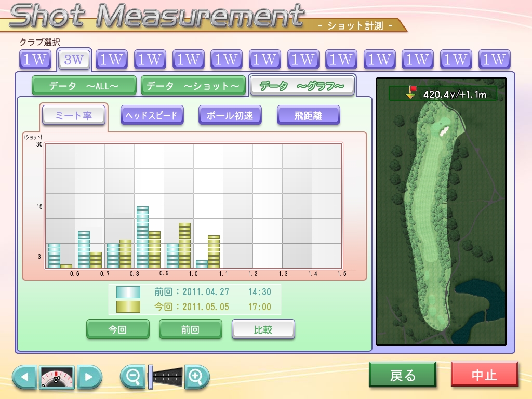Display only 前回 session data
This screenshot has height=399, width=532.
click(x=190, y=329)
